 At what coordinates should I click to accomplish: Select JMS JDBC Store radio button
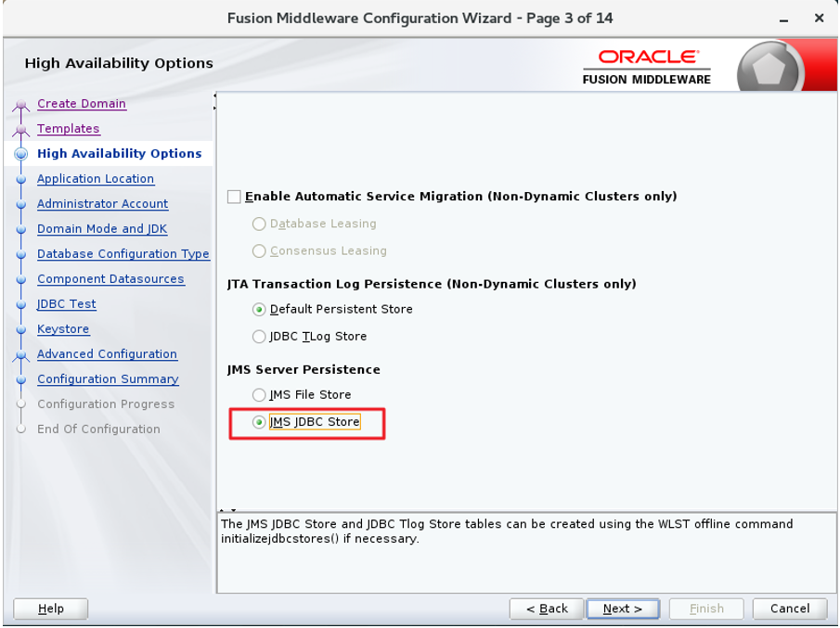point(259,422)
